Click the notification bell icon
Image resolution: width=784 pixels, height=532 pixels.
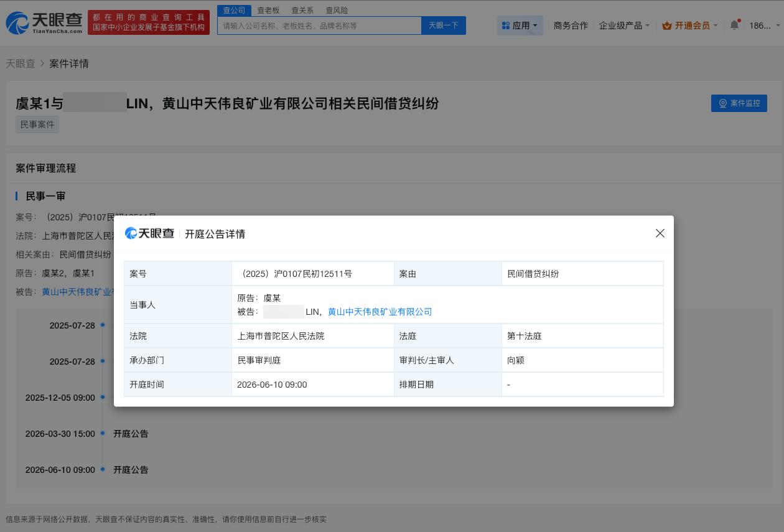734,26
